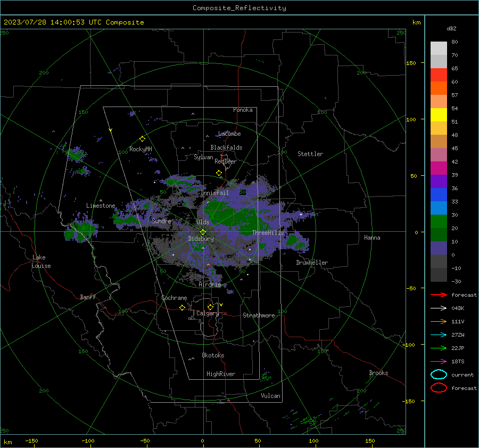The width and height of the screenshot is (479, 448).
Task: Click the dBZ legend heading
Action: tap(451, 28)
